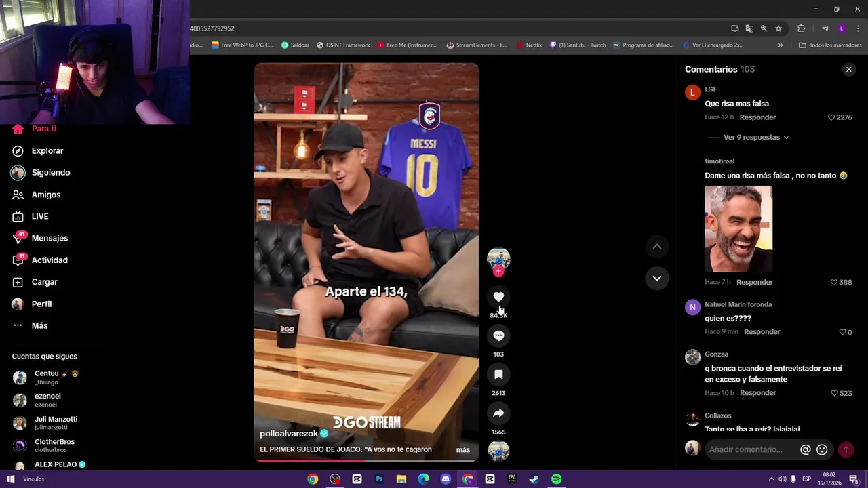Open StreamElements bookmark
The image size is (868, 488).
pyautogui.click(x=476, y=45)
